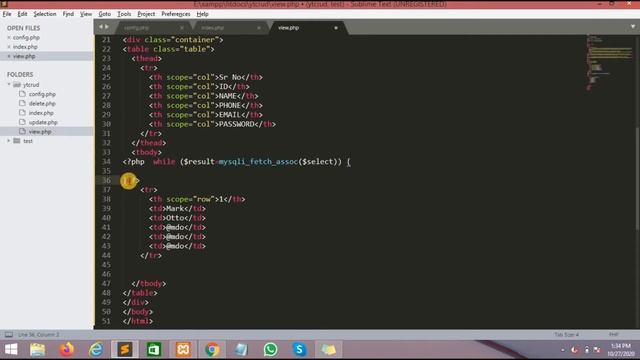640x360 pixels.
Task: Open the Edit menu
Action: pyautogui.click(x=22, y=14)
